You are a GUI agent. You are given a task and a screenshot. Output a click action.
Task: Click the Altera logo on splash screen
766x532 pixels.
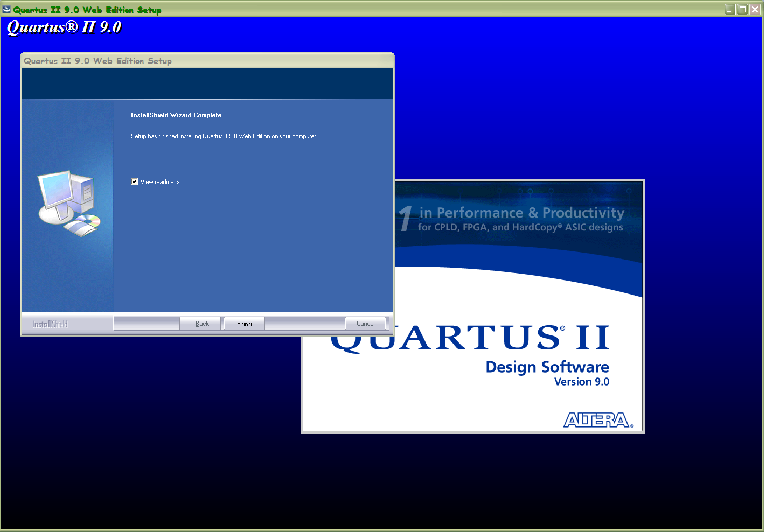click(x=598, y=420)
